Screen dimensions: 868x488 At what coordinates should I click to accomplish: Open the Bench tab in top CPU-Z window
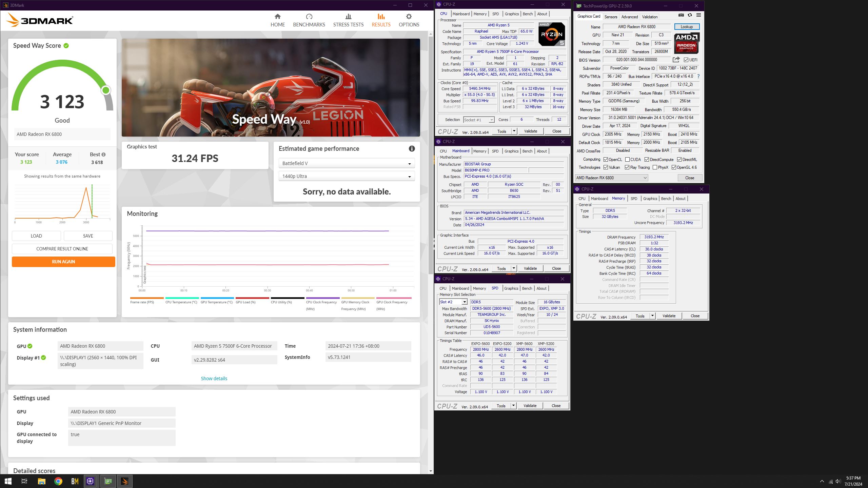528,14
